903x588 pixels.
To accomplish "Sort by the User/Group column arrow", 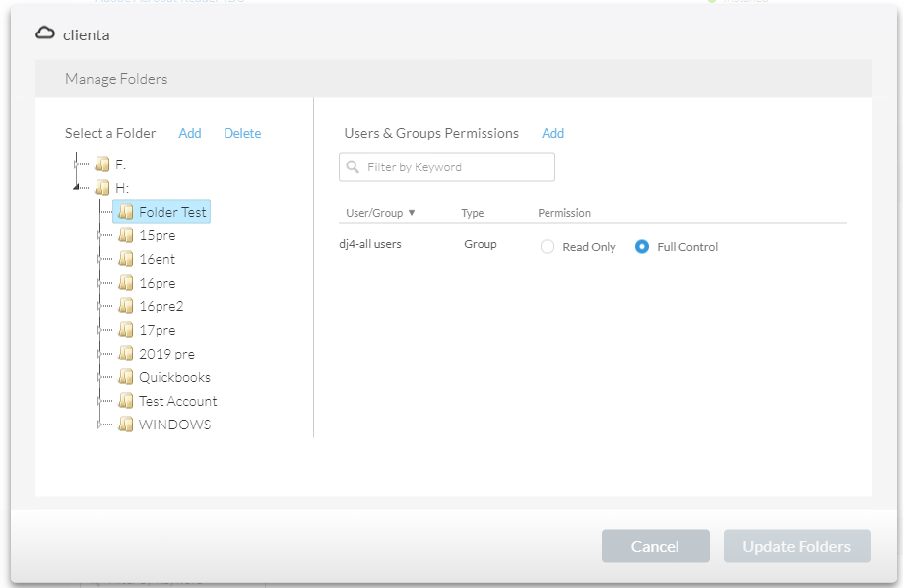I will pyautogui.click(x=412, y=213).
